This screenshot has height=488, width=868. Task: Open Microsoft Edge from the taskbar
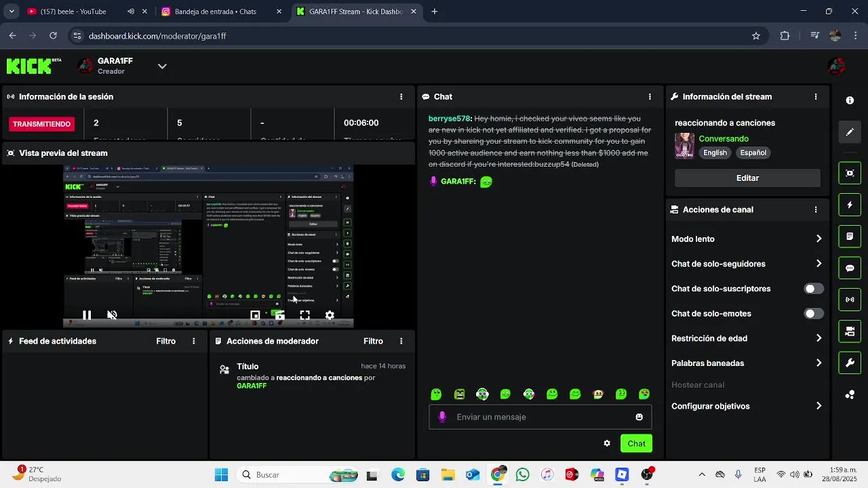(x=397, y=475)
